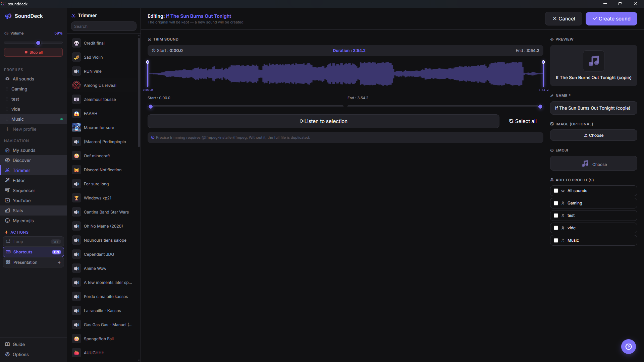The height and width of the screenshot is (362, 644).
Task: Click the sound name input field
Action: 593,108
